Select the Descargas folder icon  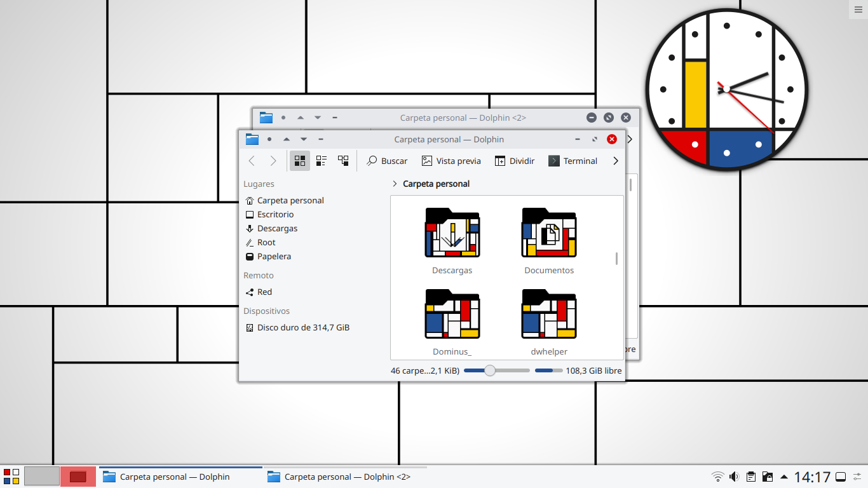pos(452,233)
